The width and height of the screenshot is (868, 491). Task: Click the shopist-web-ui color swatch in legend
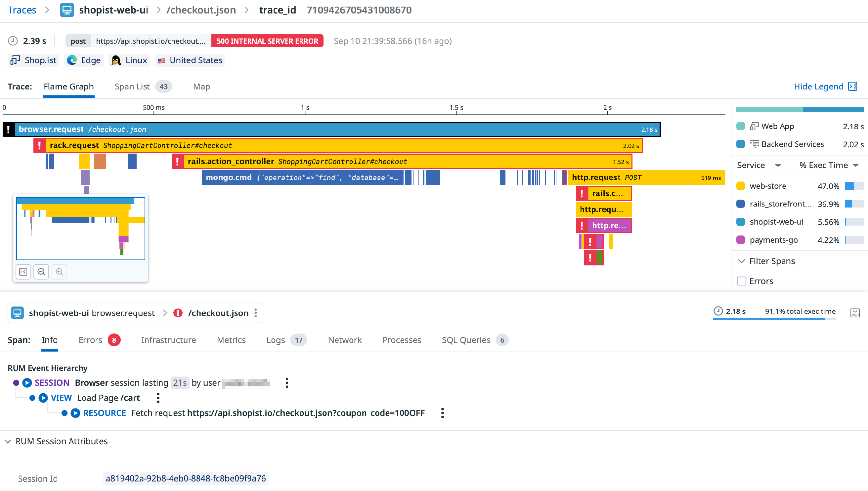(x=740, y=221)
